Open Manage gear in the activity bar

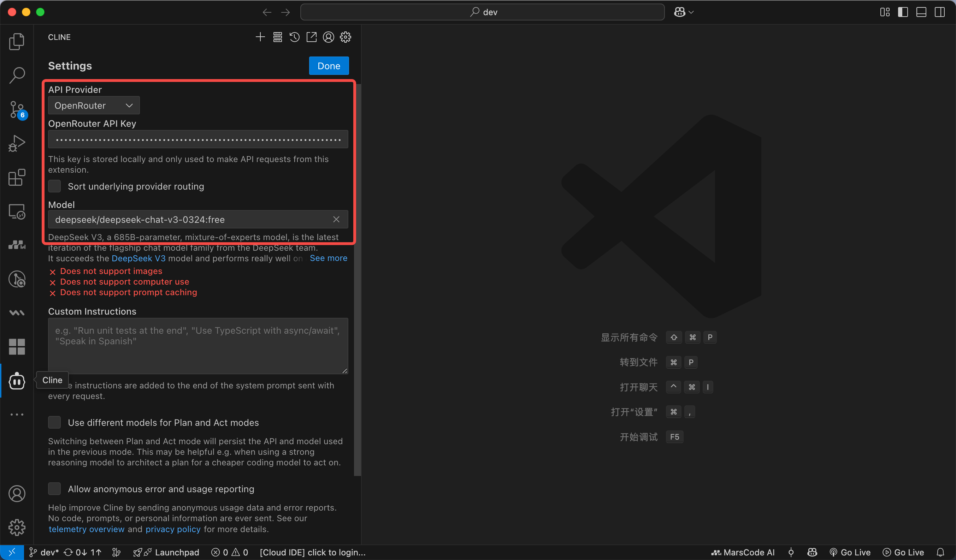pos(17,528)
